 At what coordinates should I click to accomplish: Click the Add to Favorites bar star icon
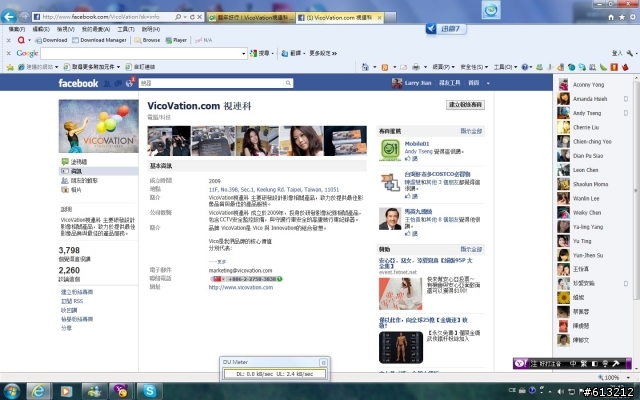pyautogui.click(x=10, y=67)
